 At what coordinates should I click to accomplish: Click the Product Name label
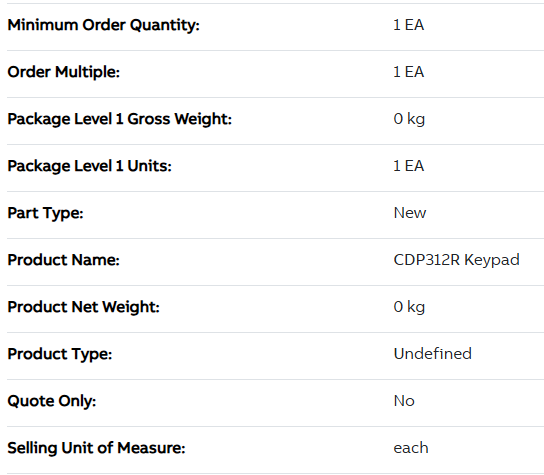tap(63, 260)
